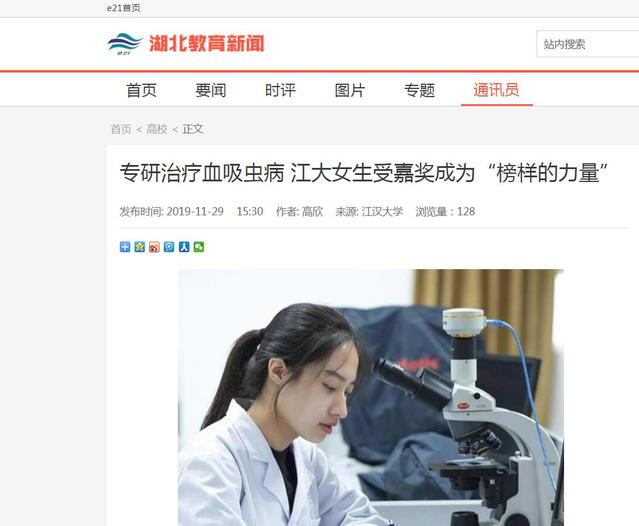
Task: Open the microscope lab photo
Action: point(371,397)
